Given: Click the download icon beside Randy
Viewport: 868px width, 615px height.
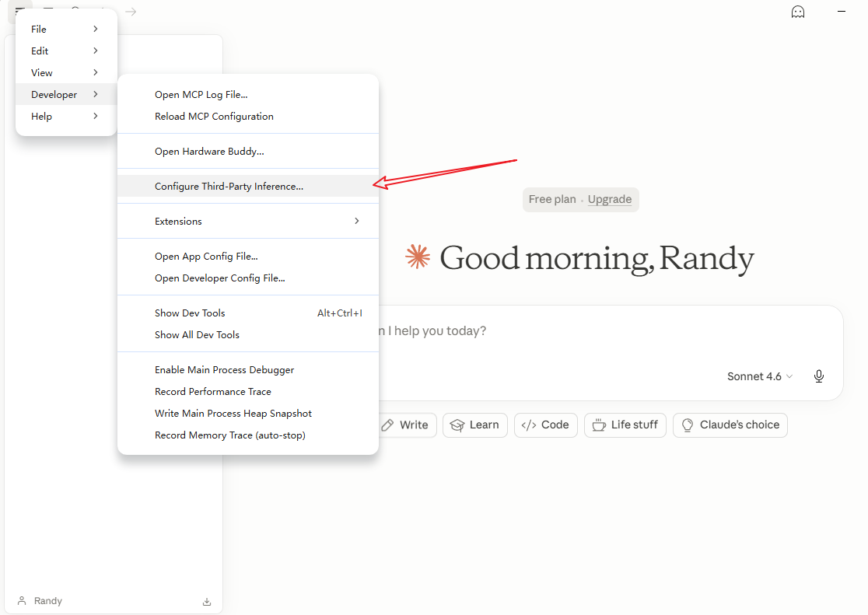Looking at the screenshot, I should click(x=207, y=602).
